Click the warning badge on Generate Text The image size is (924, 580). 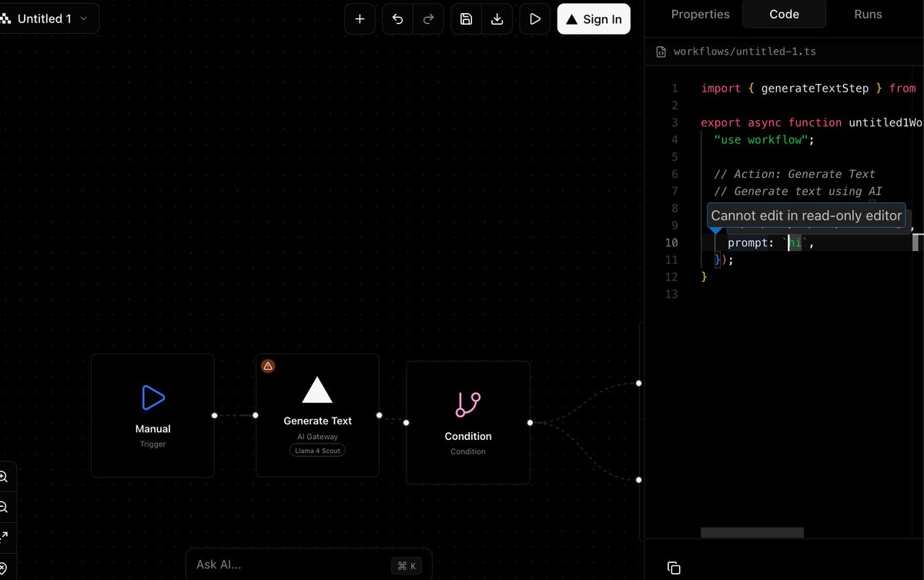click(x=268, y=366)
